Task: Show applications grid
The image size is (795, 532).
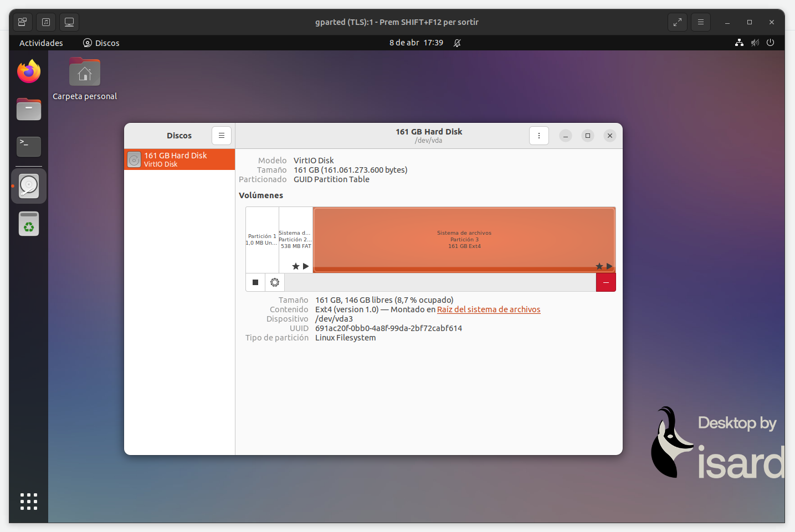Action: 29,501
